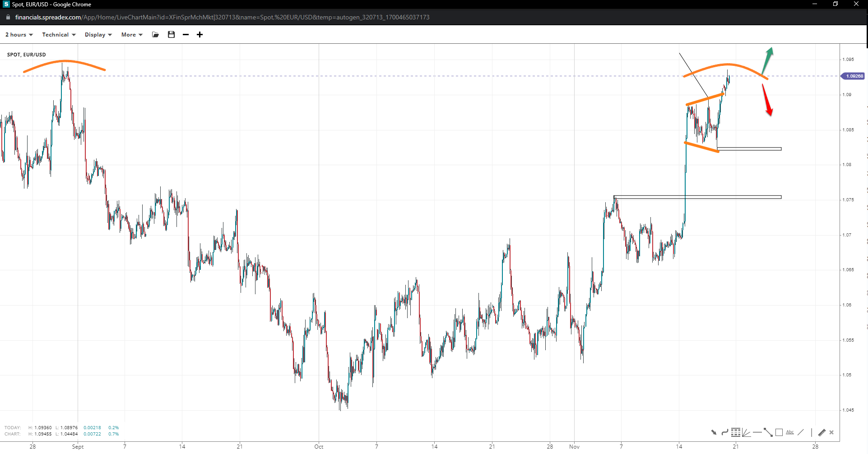Choose the rectangle drawing tool
Viewport: 868px width, 454px height.
779,432
